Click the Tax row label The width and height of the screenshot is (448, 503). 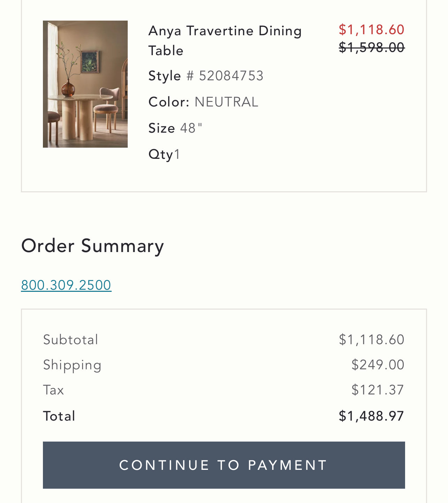tap(53, 390)
